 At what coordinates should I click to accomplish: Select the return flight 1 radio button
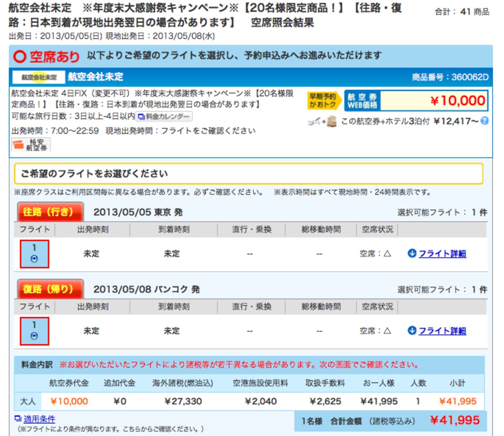34,336
